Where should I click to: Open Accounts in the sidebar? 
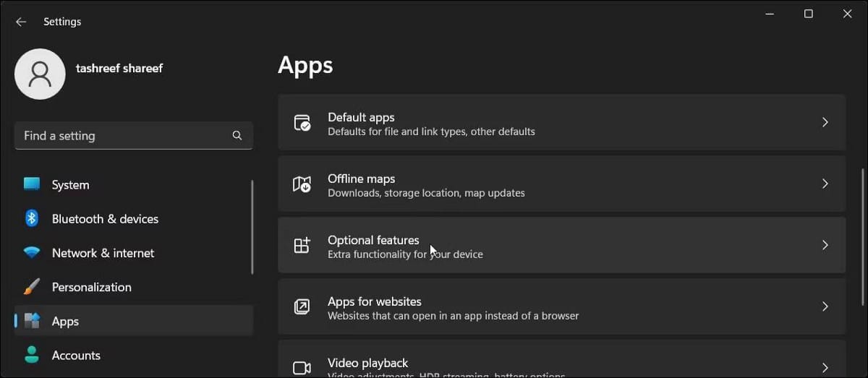click(x=134, y=355)
